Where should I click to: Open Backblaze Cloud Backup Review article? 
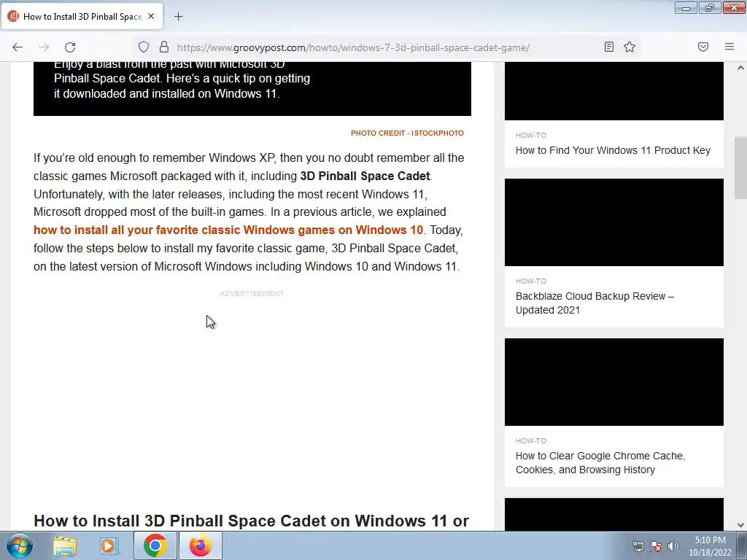point(595,303)
